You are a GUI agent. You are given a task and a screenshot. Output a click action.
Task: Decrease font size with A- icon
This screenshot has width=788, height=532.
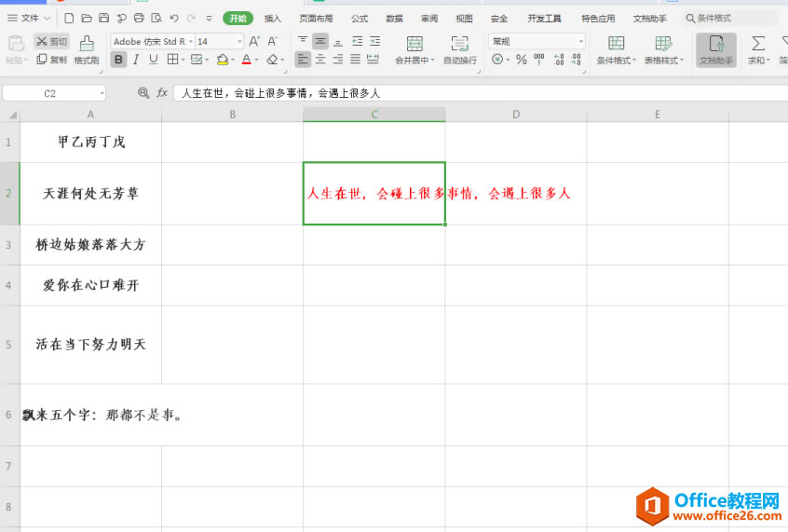click(272, 41)
